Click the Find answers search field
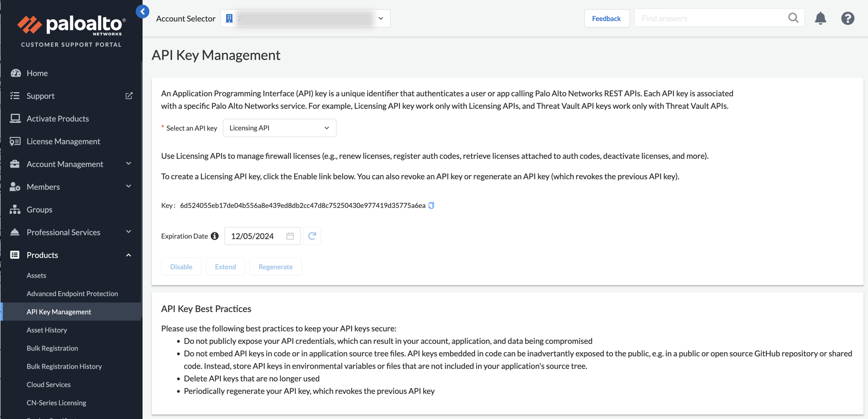This screenshot has height=419, width=868. 711,19
